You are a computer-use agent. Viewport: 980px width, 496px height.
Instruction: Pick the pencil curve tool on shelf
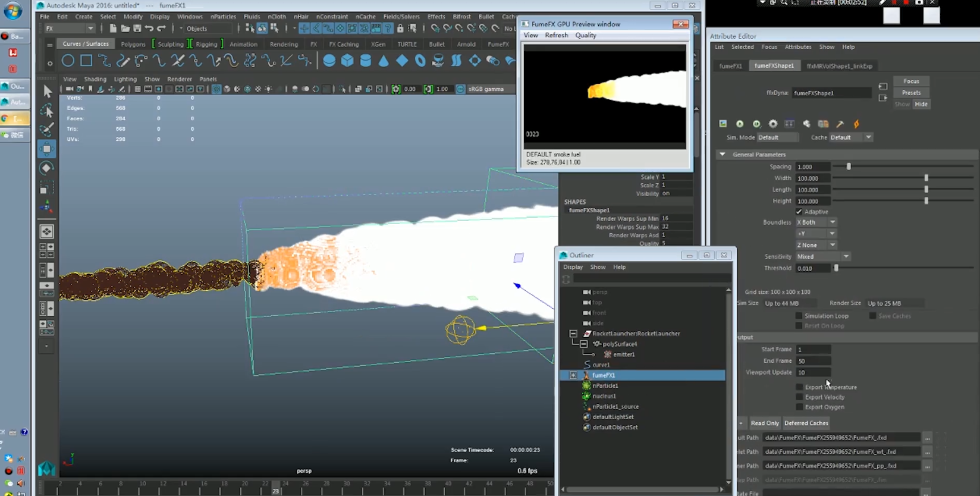point(122,61)
